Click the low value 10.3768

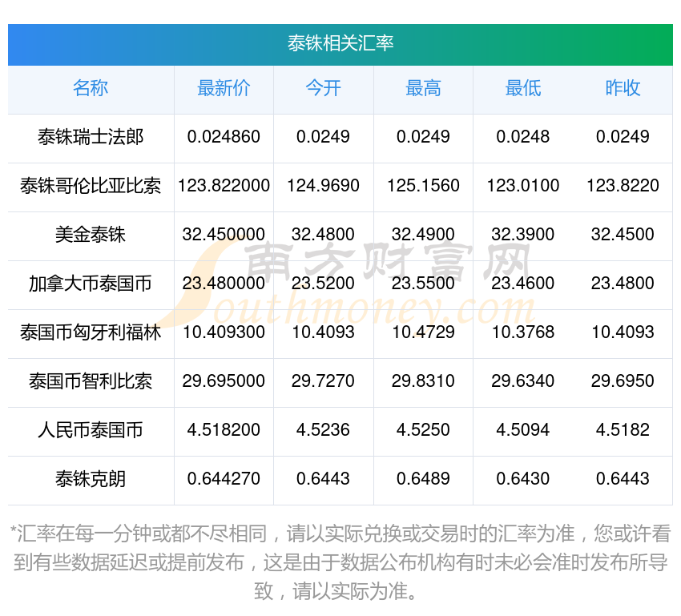click(523, 332)
